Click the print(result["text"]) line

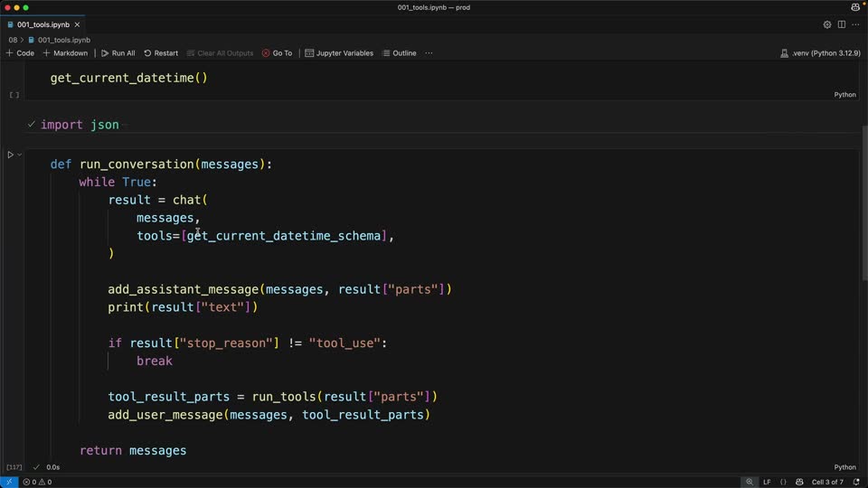click(183, 307)
